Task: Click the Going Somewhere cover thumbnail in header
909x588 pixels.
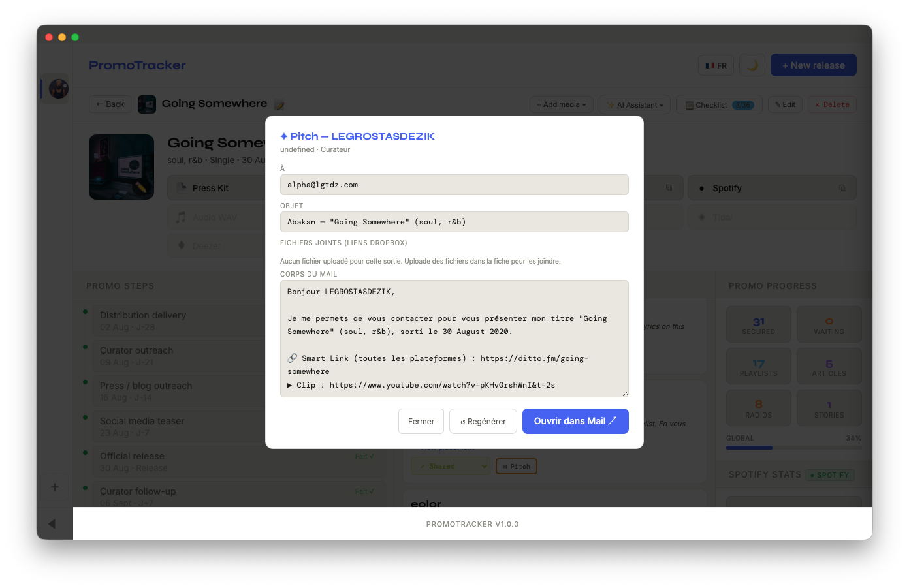Action: [147, 104]
